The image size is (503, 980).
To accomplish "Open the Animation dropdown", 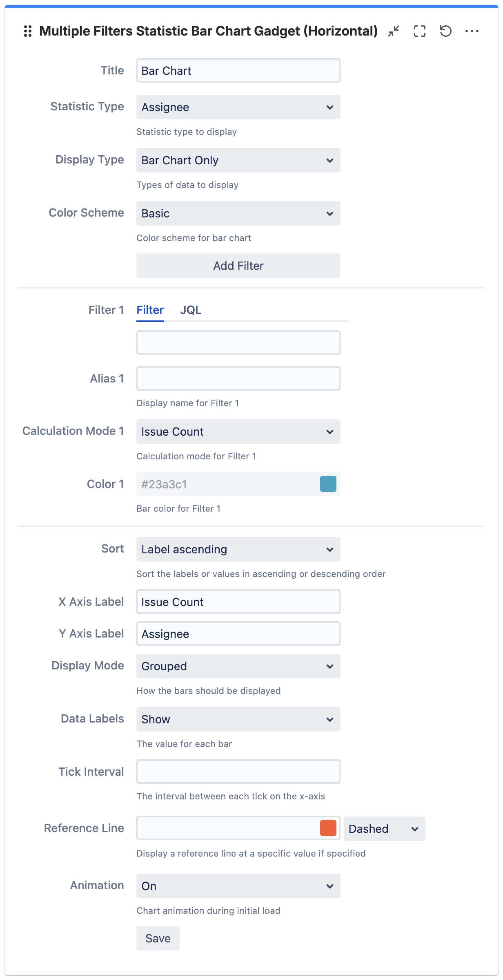I will tap(238, 886).
